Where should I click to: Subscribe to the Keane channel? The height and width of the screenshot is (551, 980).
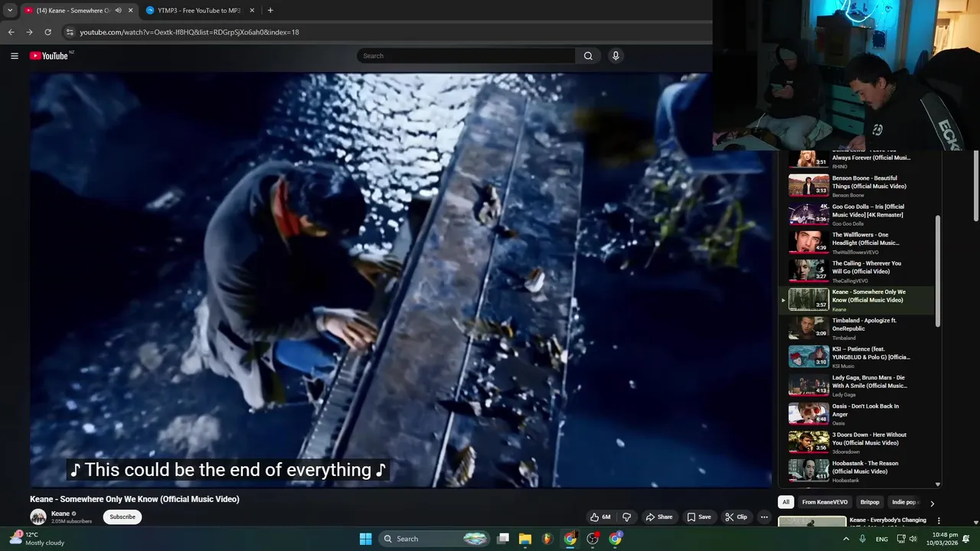coord(122,517)
